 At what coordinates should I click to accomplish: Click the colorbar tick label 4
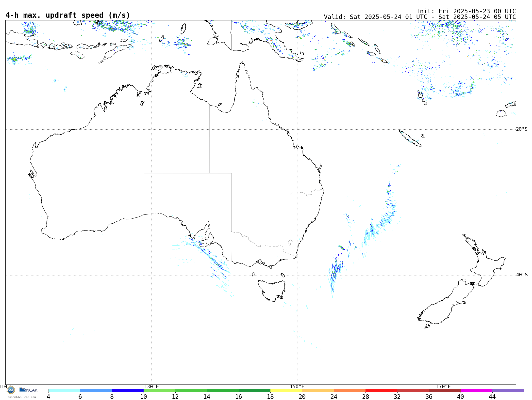coord(49,397)
